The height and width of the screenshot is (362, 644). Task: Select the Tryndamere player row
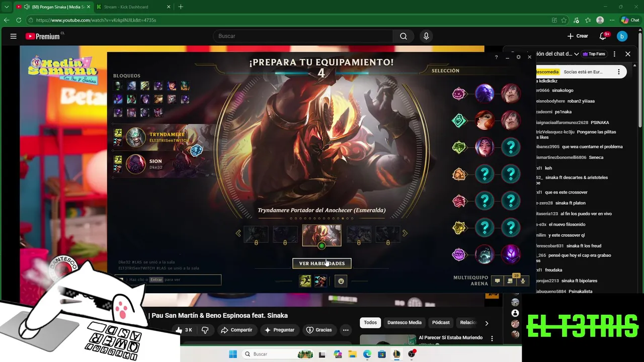(165, 137)
